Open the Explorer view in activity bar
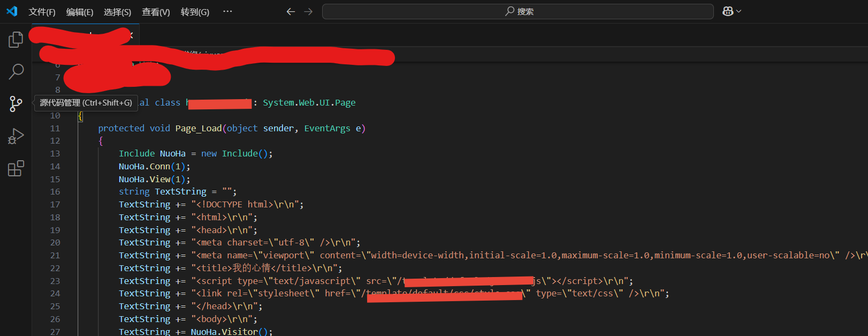This screenshot has height=336, width=868. [x=16, y=40]
